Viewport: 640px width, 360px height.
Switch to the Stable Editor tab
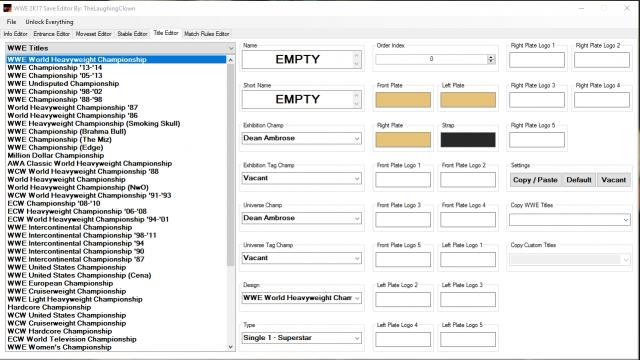point(132,33)
